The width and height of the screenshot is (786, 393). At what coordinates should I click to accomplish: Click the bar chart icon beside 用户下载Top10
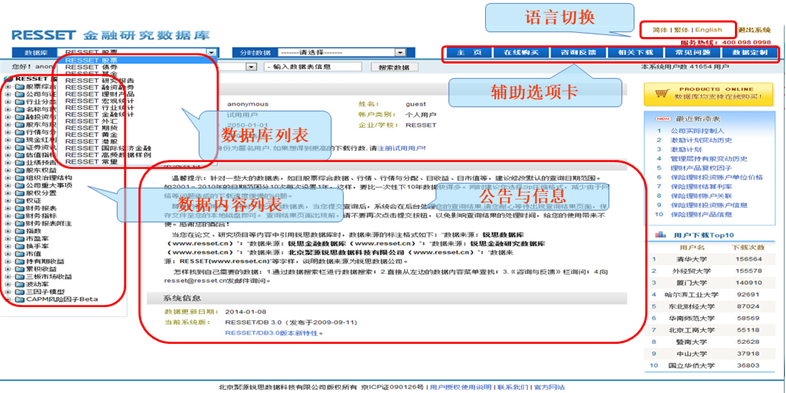tap(661, 235)
